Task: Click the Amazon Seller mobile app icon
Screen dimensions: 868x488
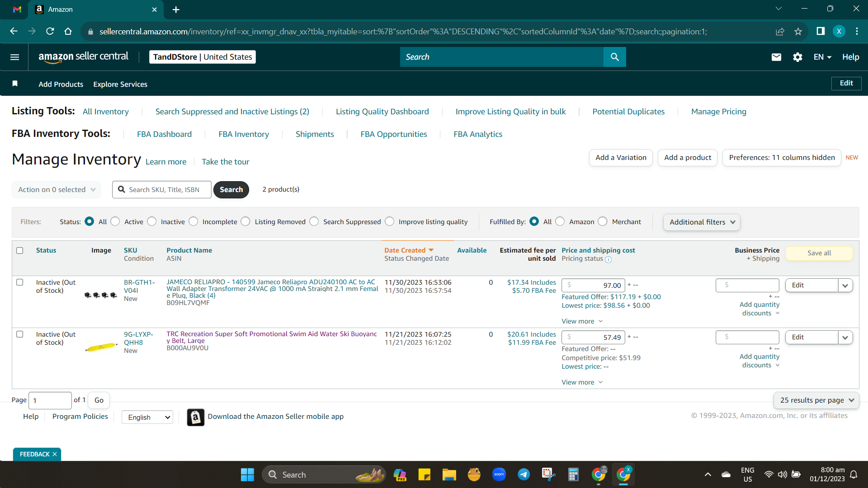Action: pyautogui.click(x=196, y=417)
